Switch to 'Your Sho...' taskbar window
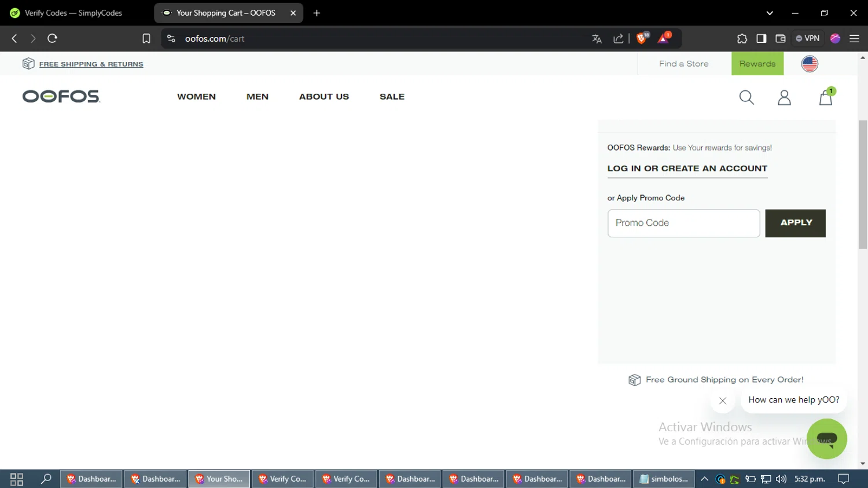The height and width of the screenshot is (488, 868). pos(219,479)
